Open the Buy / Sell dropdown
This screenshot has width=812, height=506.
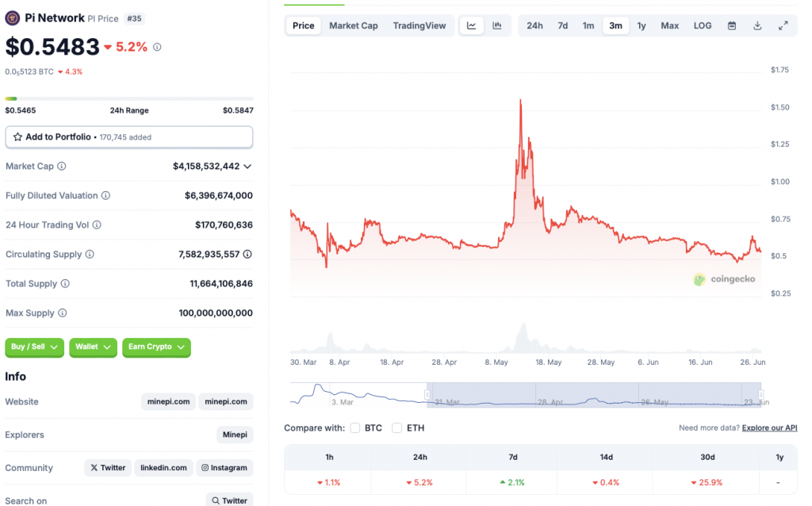[x=34, y=347]
